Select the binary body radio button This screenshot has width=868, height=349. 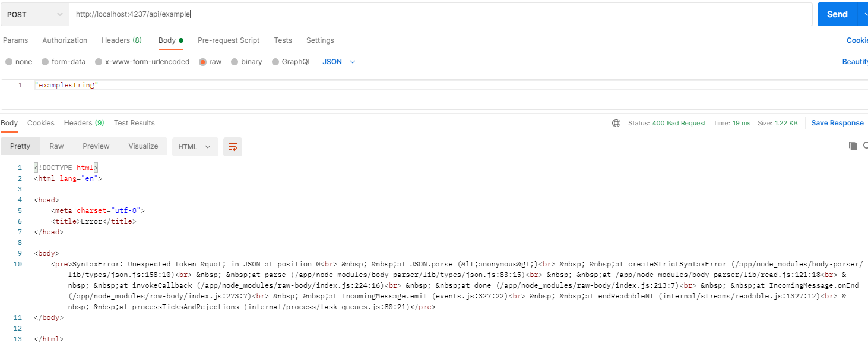(x=235, y=62)
